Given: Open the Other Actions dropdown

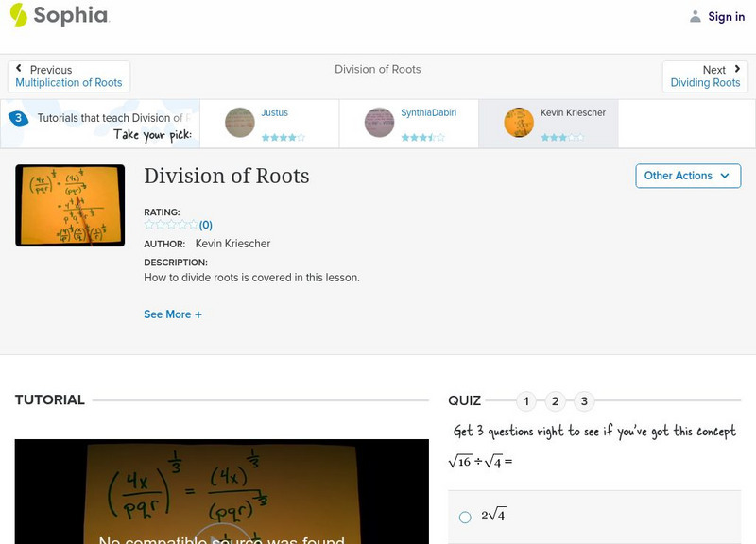Looking at the screenshot, I should pos(687,176).
